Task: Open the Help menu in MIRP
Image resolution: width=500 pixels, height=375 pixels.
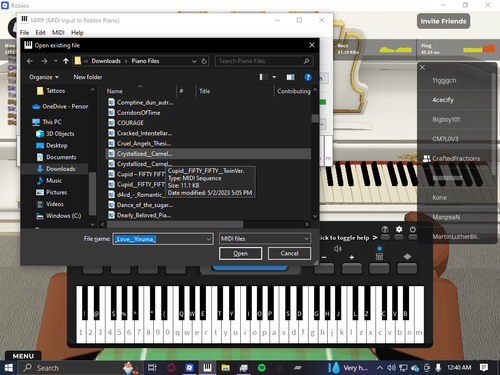Action: (77, 33)
